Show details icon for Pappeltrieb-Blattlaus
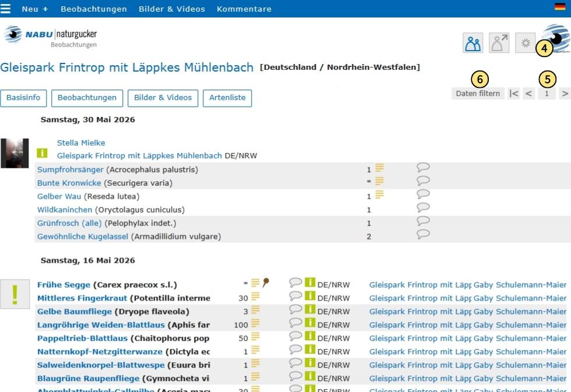The image size is (571, 392). coord(255,336)
